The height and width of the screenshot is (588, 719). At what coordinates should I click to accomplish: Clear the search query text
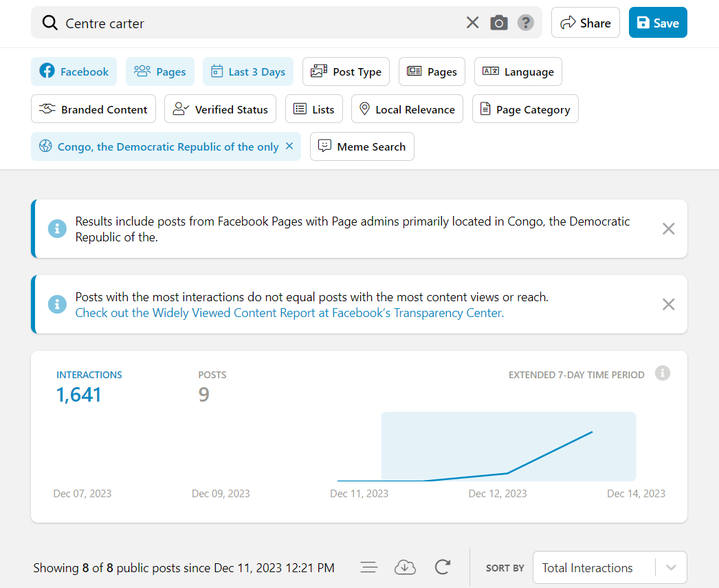pos(472,23)
